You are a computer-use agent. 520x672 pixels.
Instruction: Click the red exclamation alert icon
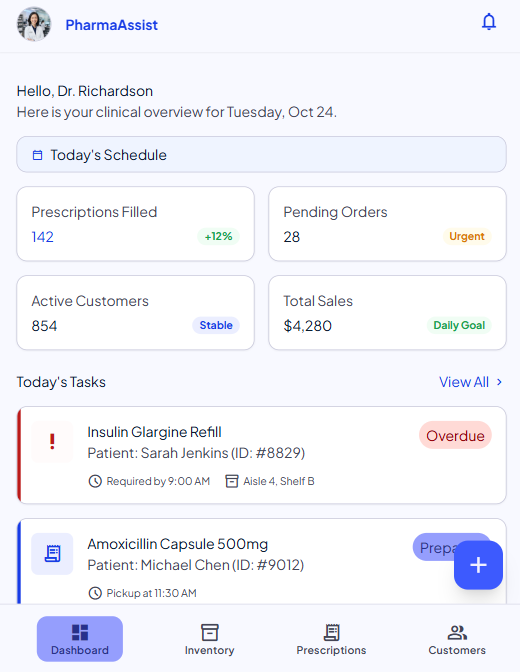tap(52, 442)
